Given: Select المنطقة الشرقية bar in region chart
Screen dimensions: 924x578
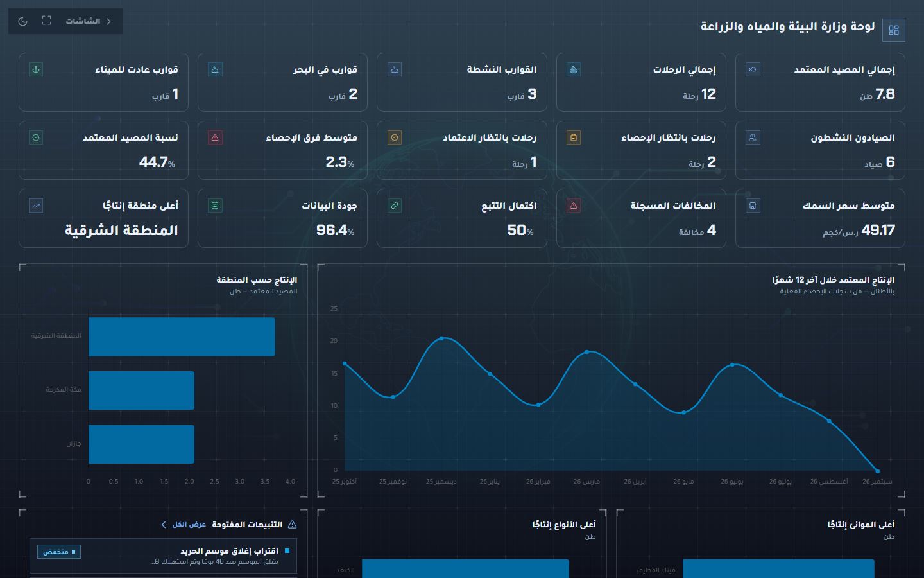Looking at the screenshot, I should click(182, 337).
